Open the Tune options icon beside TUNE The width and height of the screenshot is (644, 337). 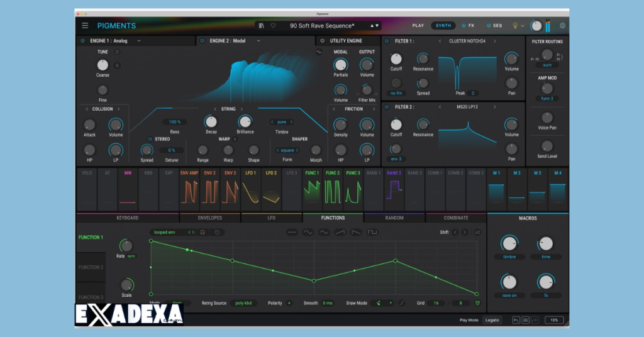tap(117, 52)
